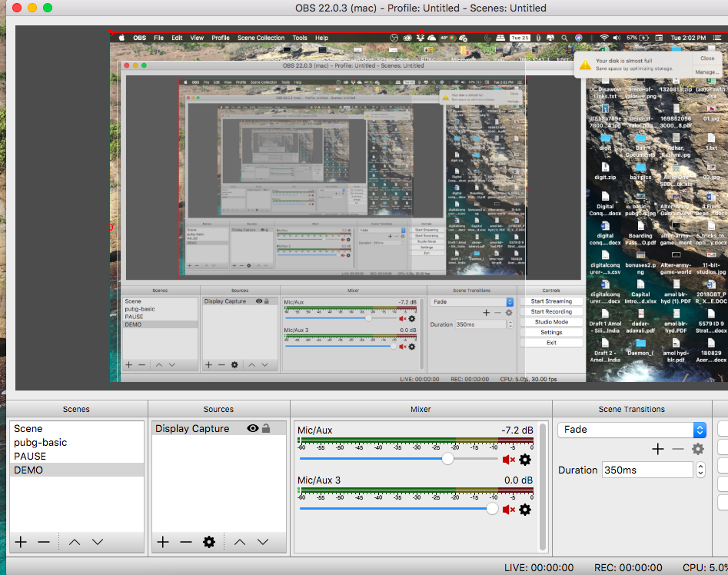Click Exit in the largest previewed Controls panel
This screenshot has height=575, width=728.
coord(551,343)
